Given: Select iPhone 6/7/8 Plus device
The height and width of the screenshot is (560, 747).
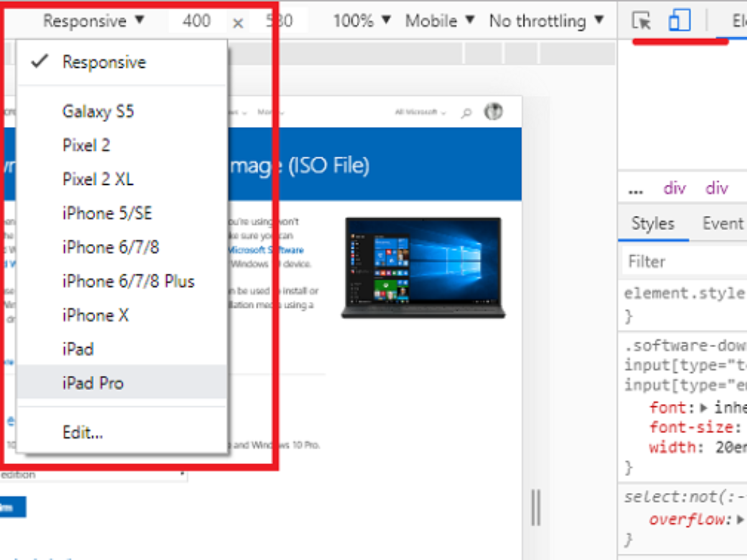Looking at the screenshot, I should click(122, 281).
